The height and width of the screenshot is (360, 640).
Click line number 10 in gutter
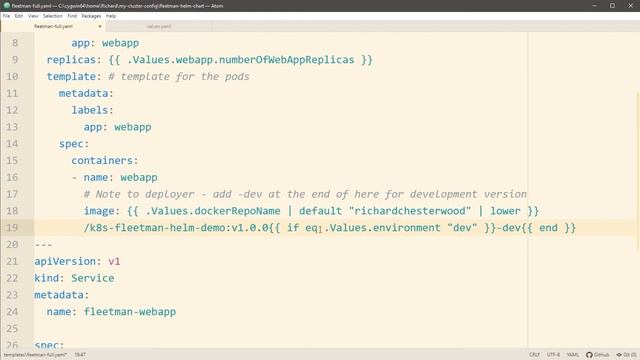coord(12,76)
